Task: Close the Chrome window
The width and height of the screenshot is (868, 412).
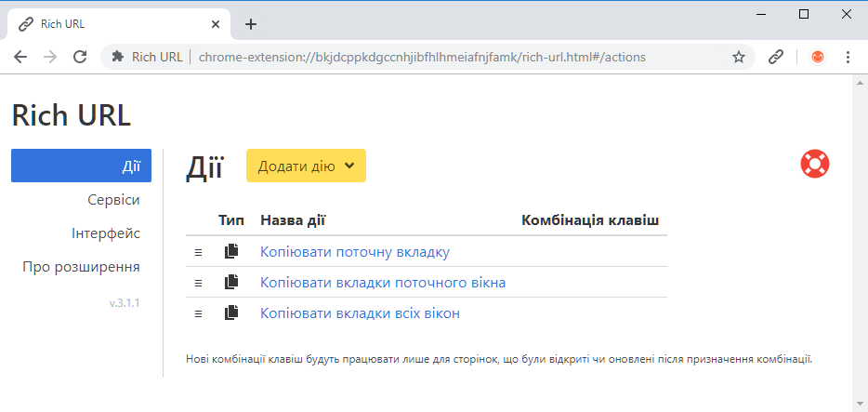Action: [x=847, y=15]
